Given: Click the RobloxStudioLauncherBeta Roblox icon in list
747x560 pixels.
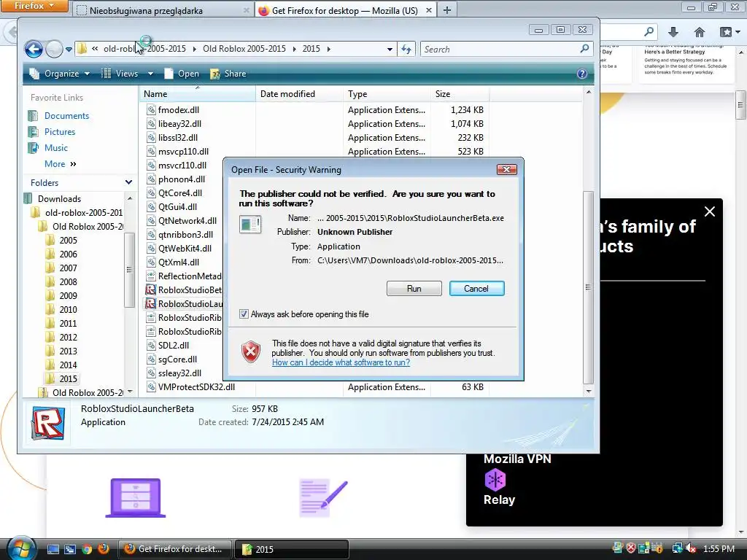Looking at the screenshot, I should tap(151, 303).
